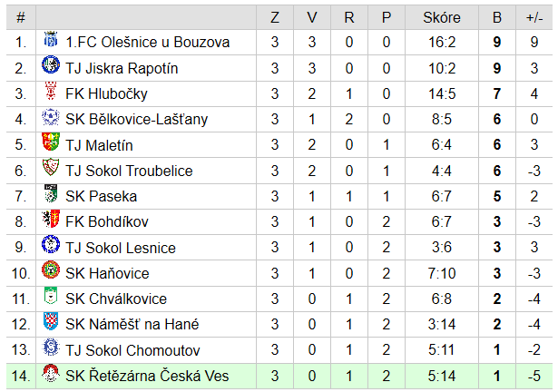Click the B points column header

click(x=497, y=17)
